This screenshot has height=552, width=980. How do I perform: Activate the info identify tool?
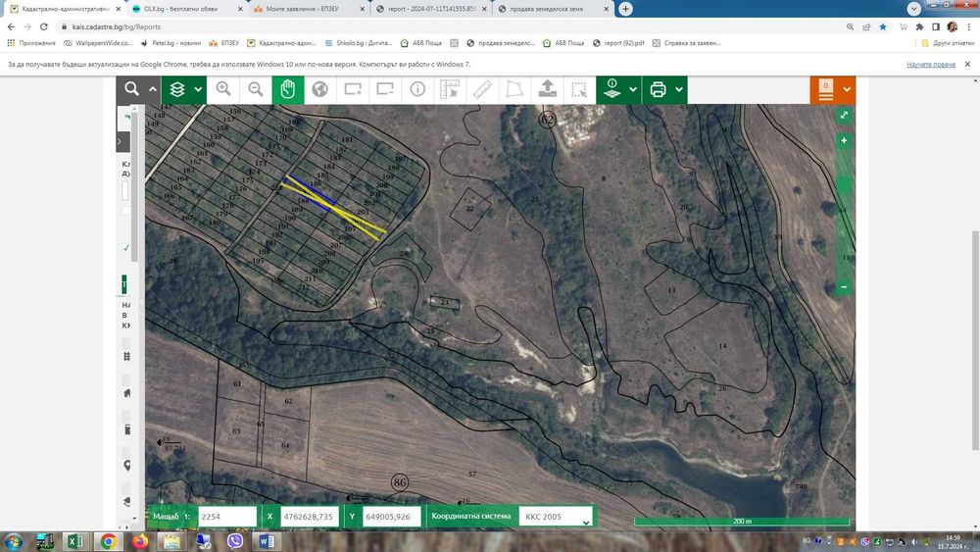[x=417, y=89]
